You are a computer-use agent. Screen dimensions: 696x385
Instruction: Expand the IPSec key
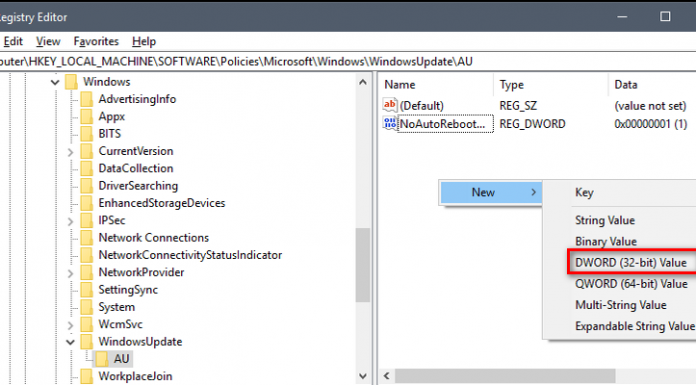(x=71, y=221)
